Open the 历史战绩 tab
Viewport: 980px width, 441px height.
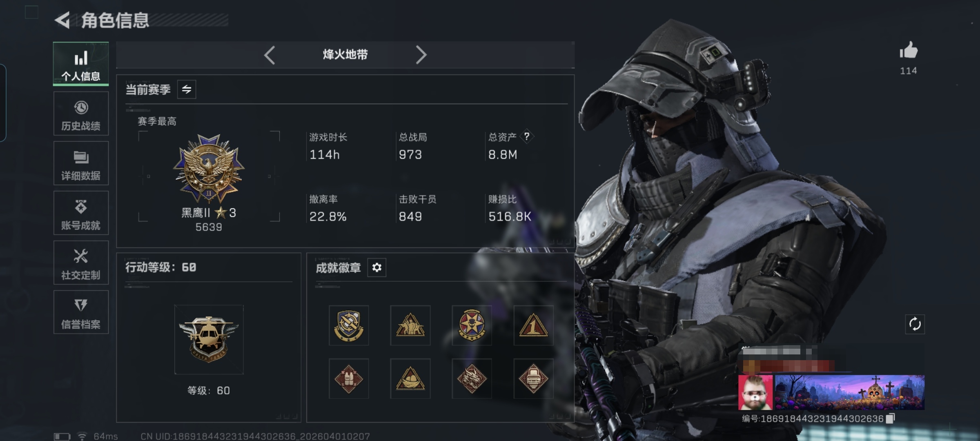[81, 114]
